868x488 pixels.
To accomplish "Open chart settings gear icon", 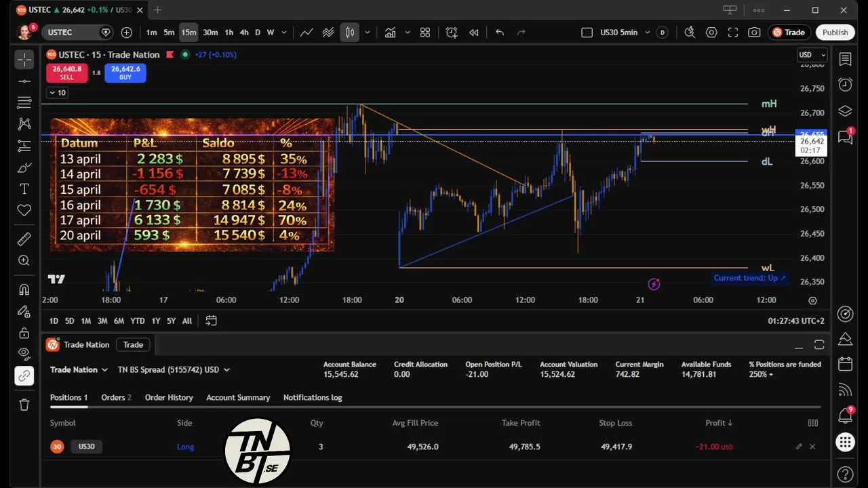I will (x=711, y=33).
